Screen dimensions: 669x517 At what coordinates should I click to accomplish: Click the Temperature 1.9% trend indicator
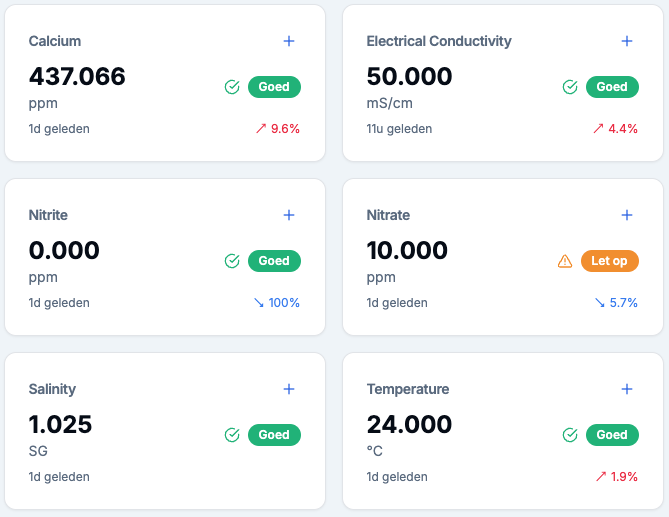tap(616, 477)
